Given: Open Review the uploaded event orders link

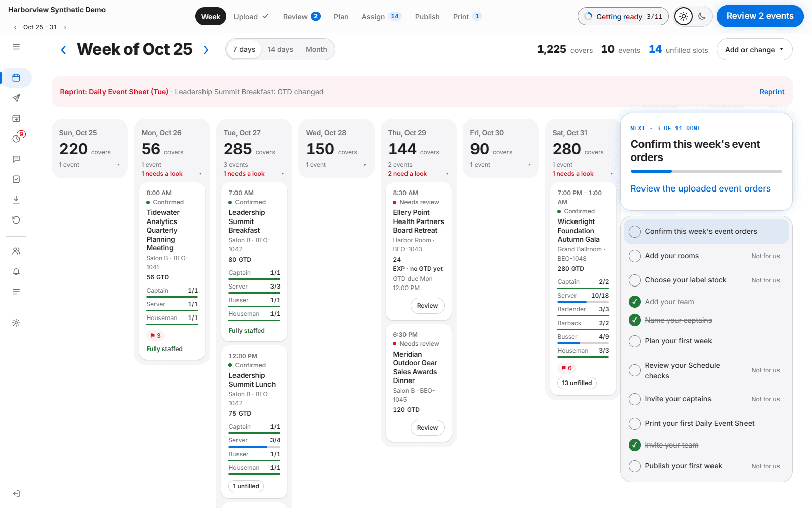Looking at the screenshot, I should pos(700,188).
